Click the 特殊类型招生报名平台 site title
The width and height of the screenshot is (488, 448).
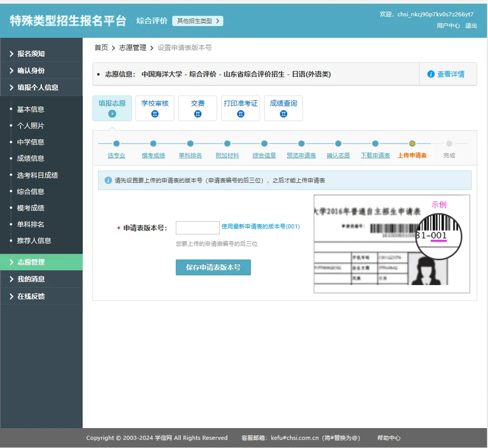[68, 21]
